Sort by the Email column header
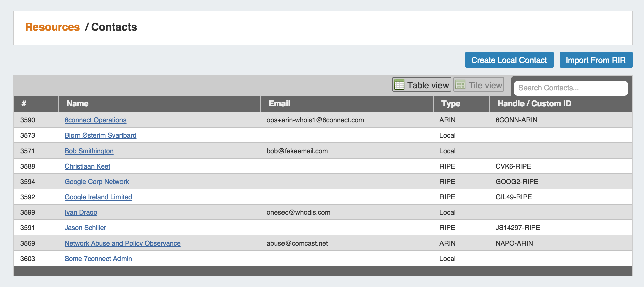 click(x=279, y=104)
